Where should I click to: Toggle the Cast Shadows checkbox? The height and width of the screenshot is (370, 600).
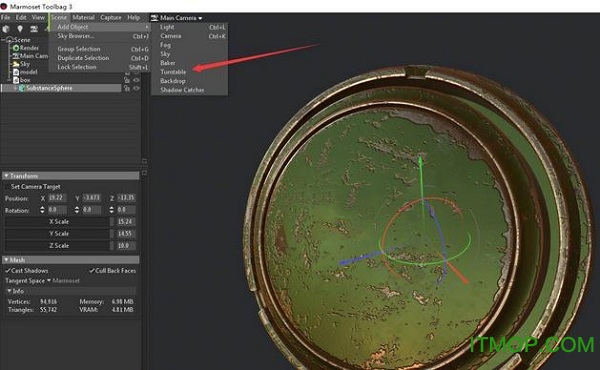27,271
